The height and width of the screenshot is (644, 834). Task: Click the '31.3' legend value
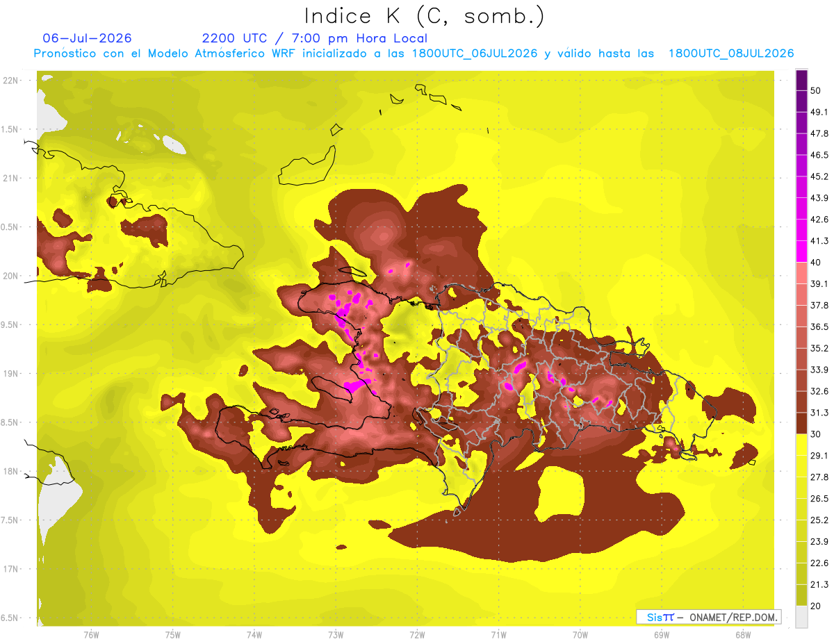click(x=819, y=413)
